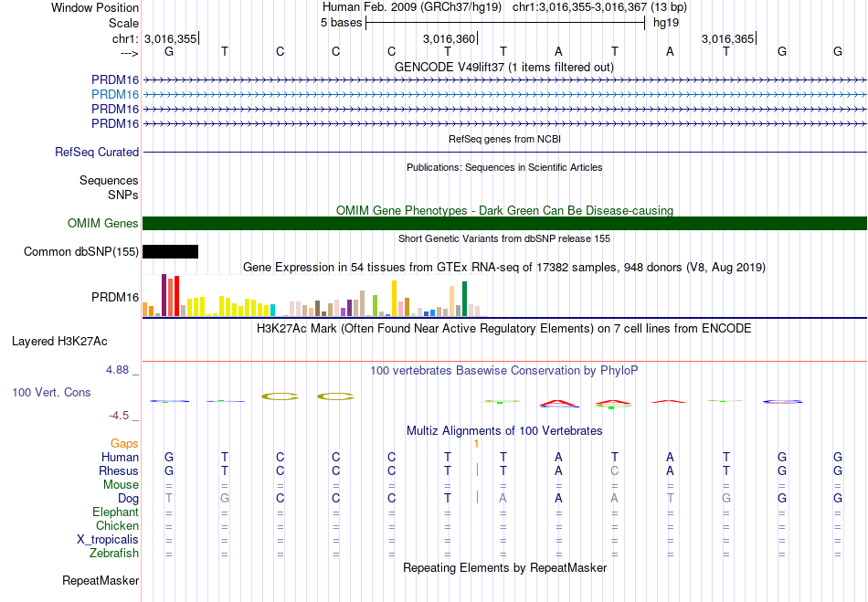Select the Dog species row label
This screenshot has height=602, width=868.
[x=128, y=499]
